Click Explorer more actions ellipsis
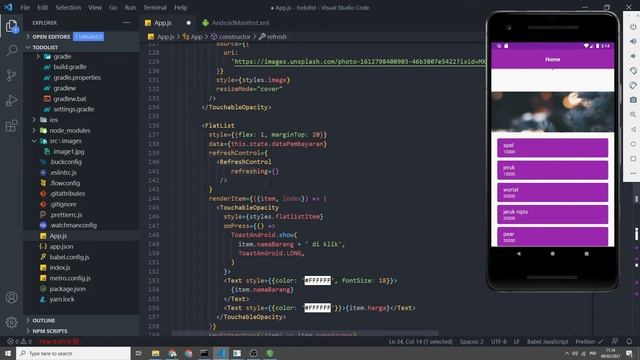The height and width of the screenshot is (360, 640). point(127,23)
